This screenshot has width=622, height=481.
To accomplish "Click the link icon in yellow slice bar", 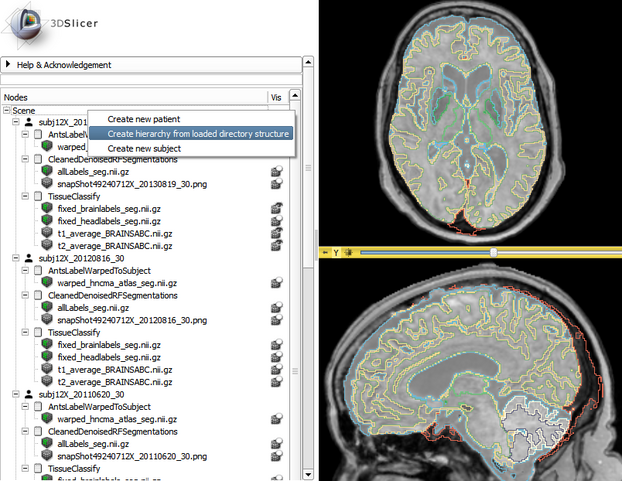I will (x=350, y=253).
